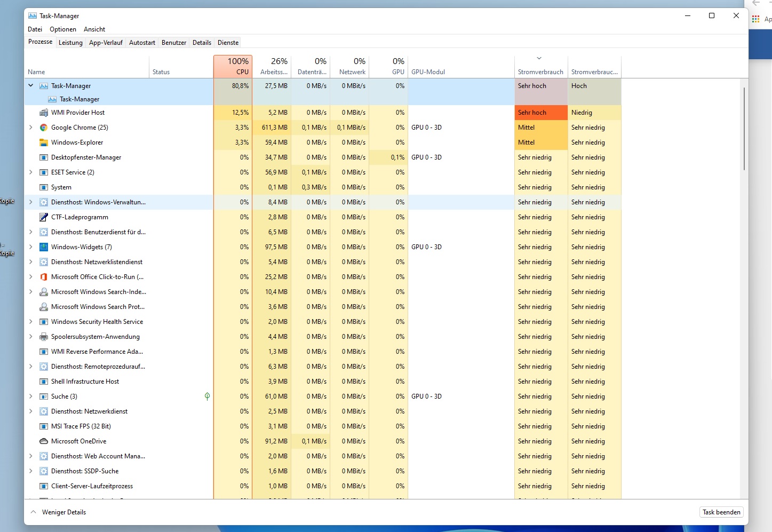
Task: Click the MSI Trace FPS process icon
Action: coord(44,426)
